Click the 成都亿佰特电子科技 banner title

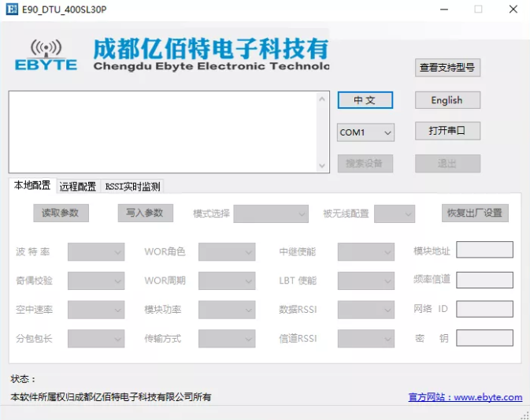pos(211,49)
